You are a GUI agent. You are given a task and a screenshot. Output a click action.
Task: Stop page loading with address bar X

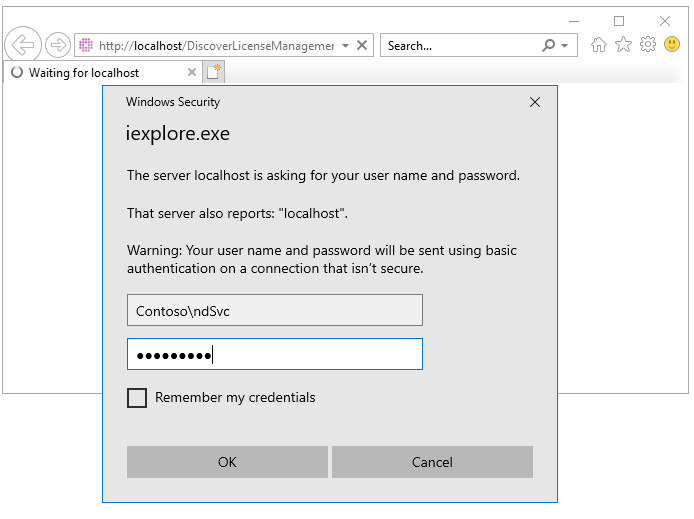pos(363,46)
